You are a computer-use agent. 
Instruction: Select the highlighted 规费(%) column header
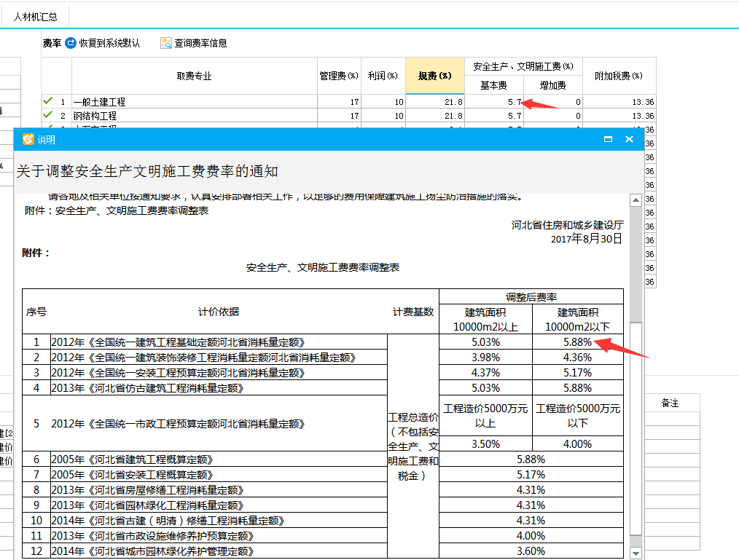pyautogui.click(x=435, y=76)
